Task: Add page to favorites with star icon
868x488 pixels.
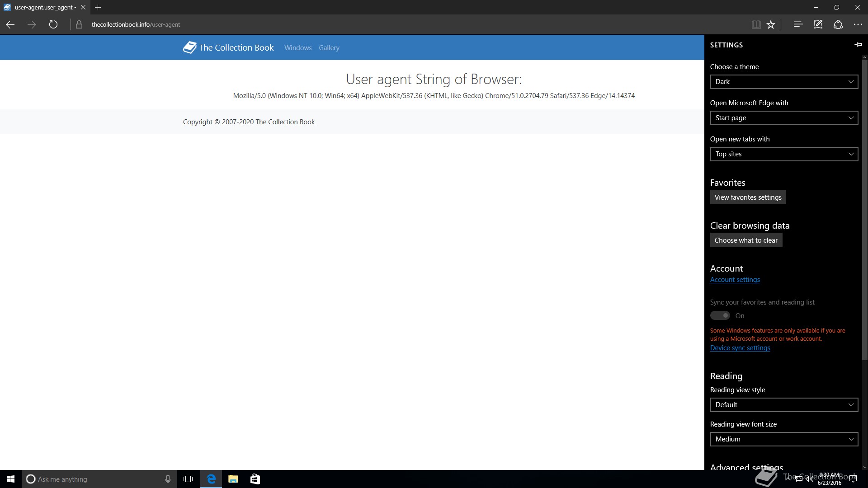Action: tap(771, 24)
